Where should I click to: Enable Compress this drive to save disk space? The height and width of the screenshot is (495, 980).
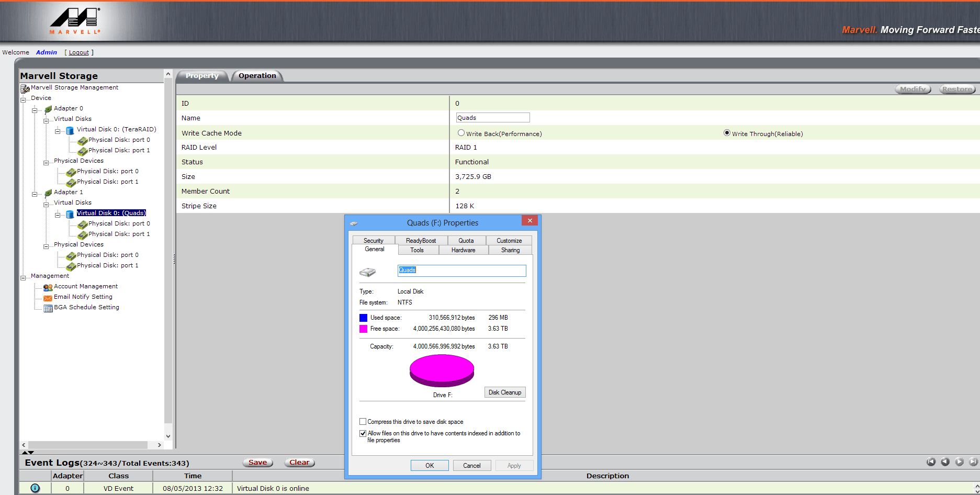(363, 422)
